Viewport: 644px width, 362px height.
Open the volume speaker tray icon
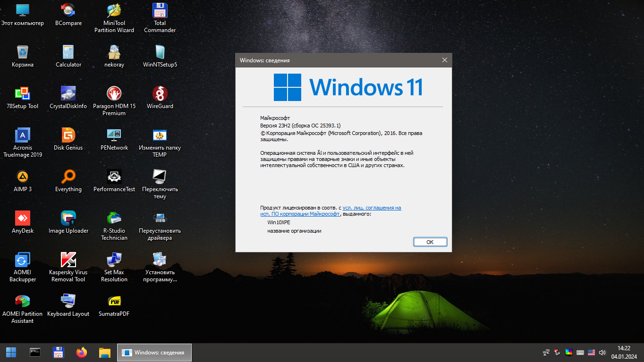coord(602,352)
